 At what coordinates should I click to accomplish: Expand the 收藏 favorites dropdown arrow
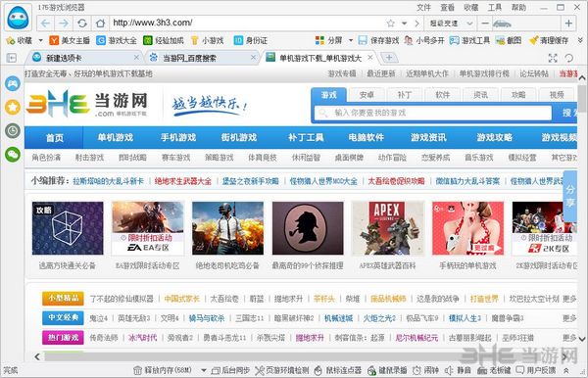(x=40, y=40)
